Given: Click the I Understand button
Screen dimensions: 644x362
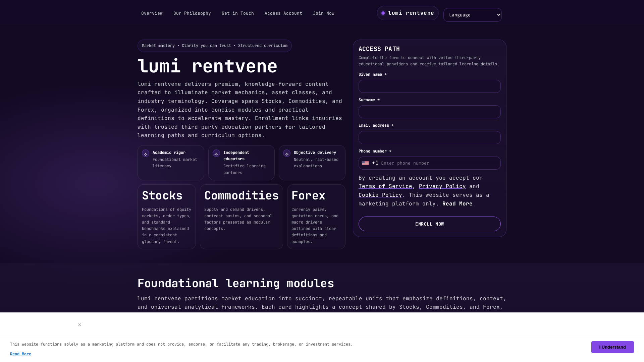Looking at the screenshot, I should point(612,347).
